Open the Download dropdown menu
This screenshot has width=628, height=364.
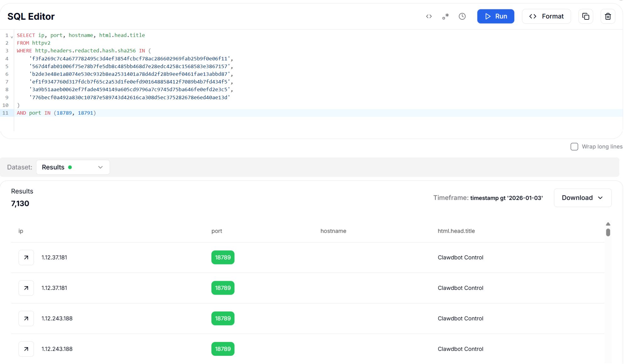[582, 198]
